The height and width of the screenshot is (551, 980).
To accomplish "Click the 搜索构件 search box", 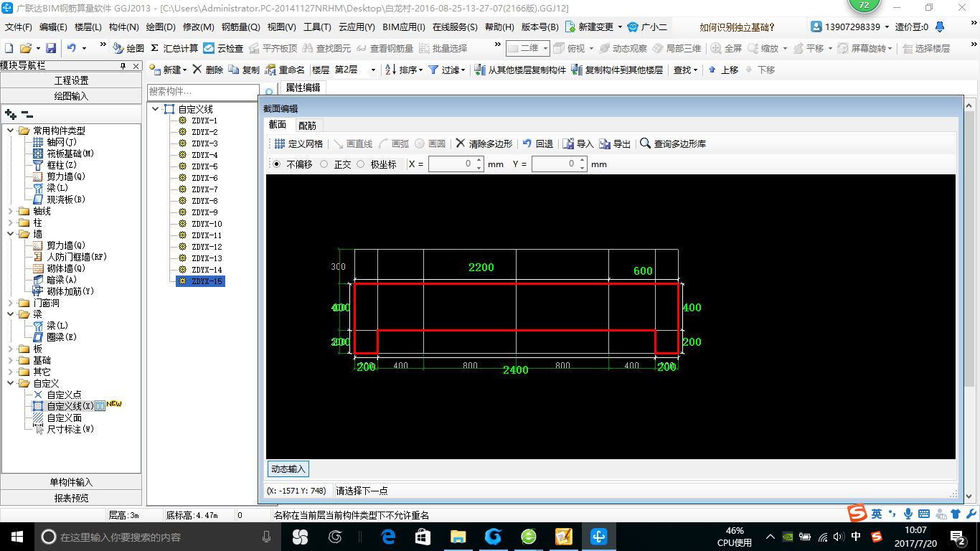I will point(203,92).
